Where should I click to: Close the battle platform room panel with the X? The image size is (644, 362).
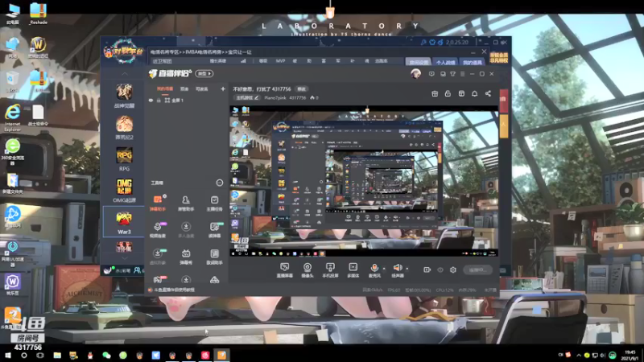pyautogui.click(x=484, y=51)
